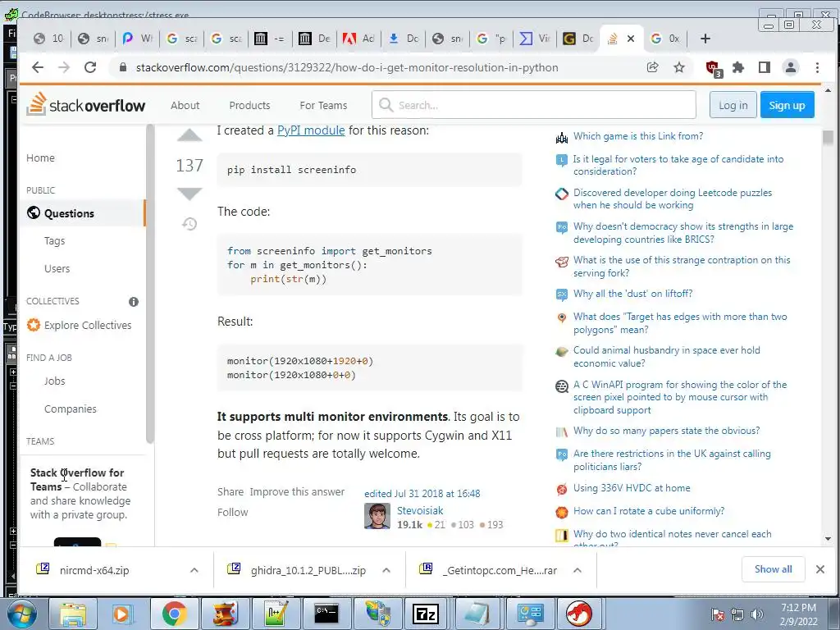Open Ghidra red dragon taskbar icon

[x=578, y=614]
